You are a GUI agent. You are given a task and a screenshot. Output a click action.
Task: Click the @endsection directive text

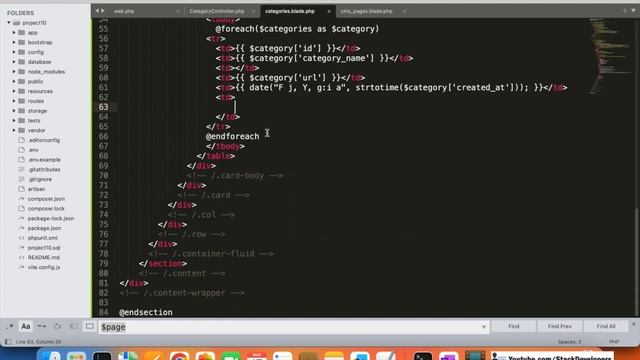(x=146, y=312)
